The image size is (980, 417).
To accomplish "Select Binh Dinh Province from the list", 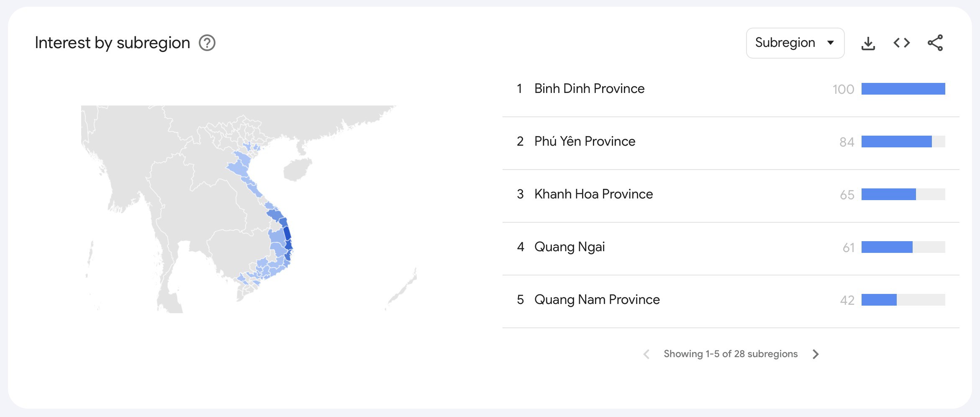I will click(x=589, y=89).
